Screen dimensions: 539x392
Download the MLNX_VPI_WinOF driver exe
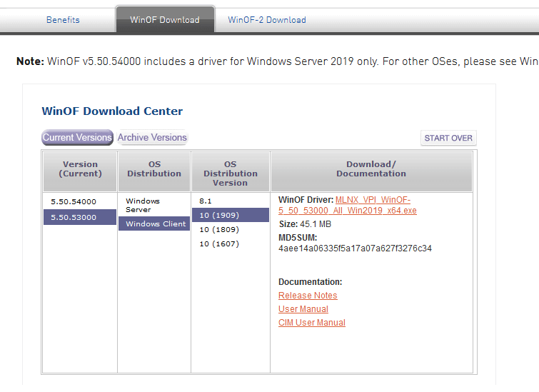348,205
